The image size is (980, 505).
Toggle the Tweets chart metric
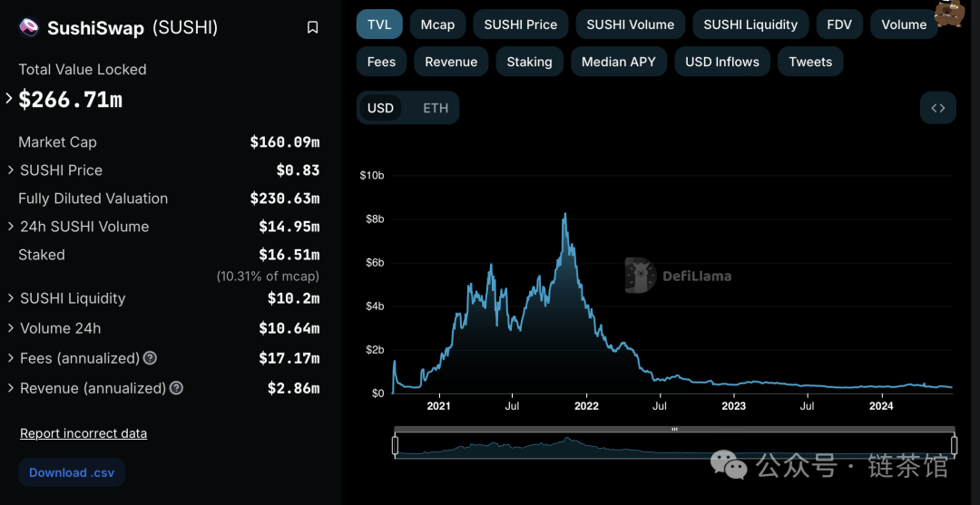pyautogui.click(x=810, y=62)
